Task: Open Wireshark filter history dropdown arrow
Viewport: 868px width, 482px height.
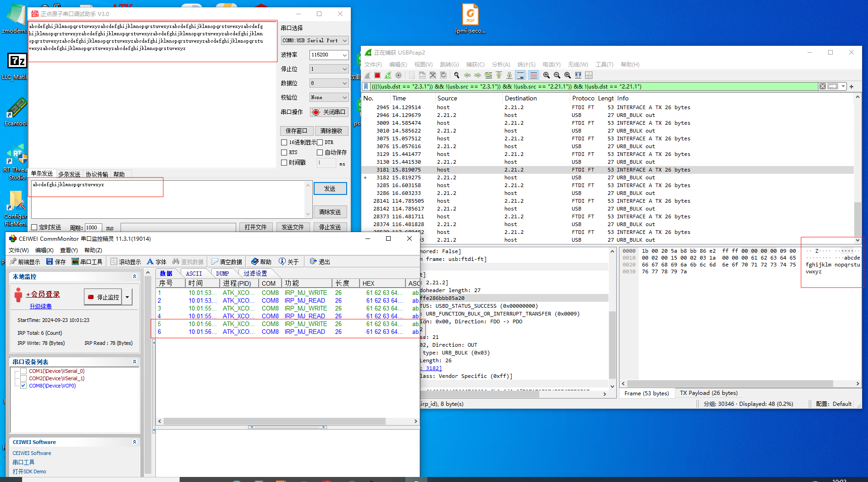Action: pyautogui.click(x=843, y=86)
